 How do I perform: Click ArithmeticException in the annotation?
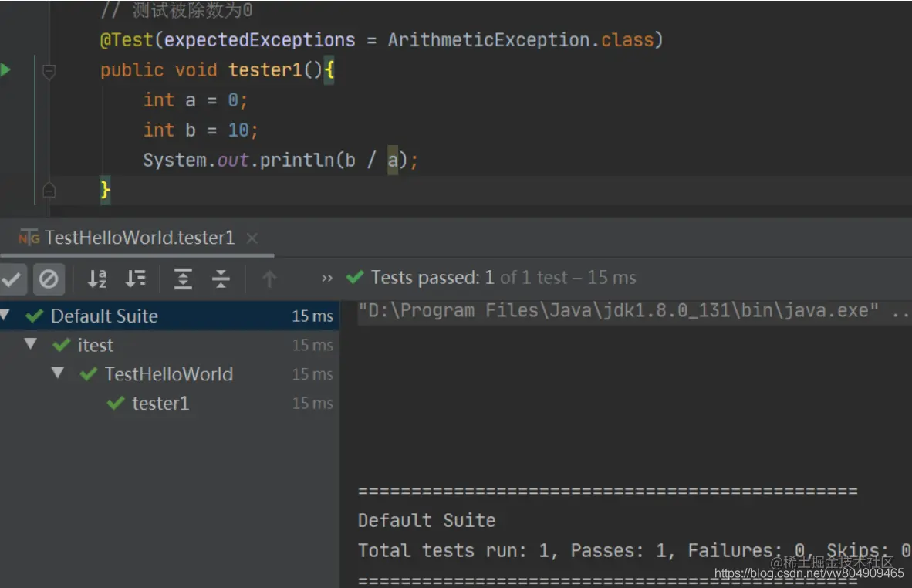click(x=488, y=40)
